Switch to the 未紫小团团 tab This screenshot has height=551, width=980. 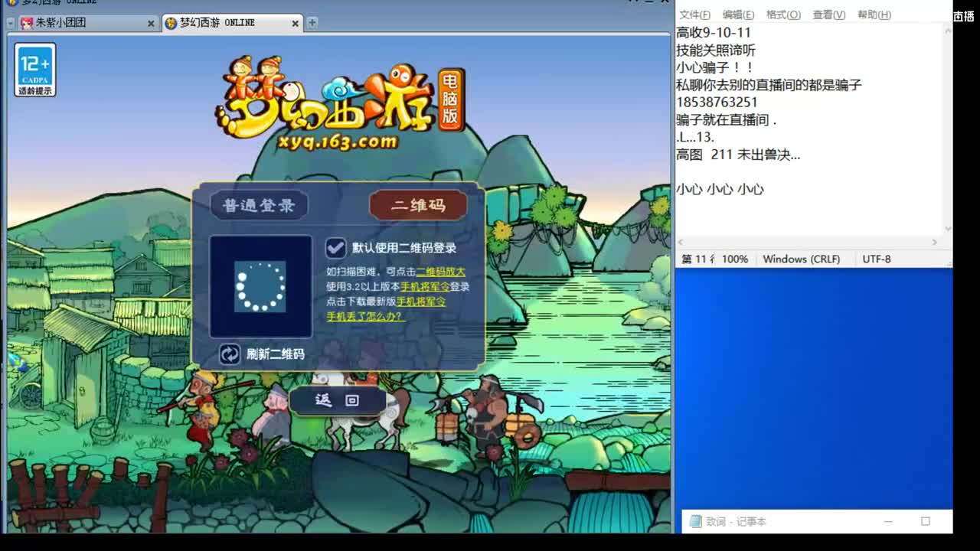coord(88,23)
